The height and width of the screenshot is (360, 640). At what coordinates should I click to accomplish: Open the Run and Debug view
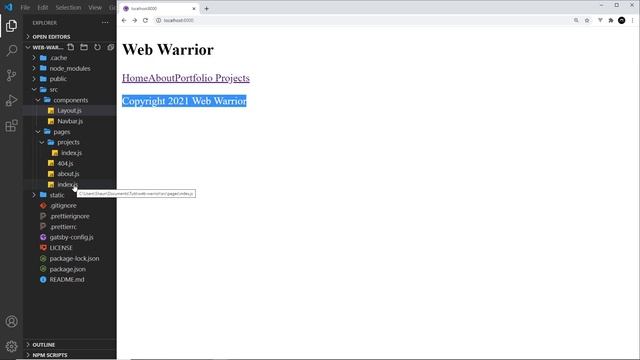pyautogui.click(x=11, y=100)
